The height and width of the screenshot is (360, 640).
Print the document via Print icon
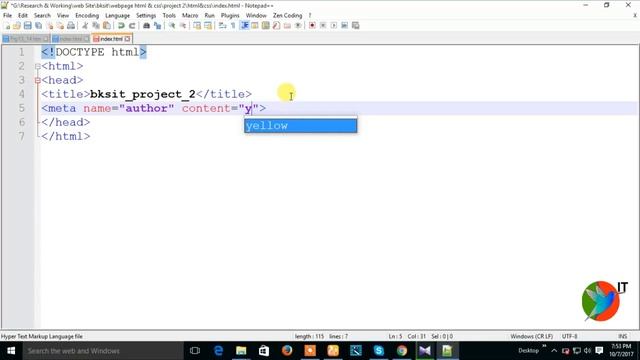71,25
